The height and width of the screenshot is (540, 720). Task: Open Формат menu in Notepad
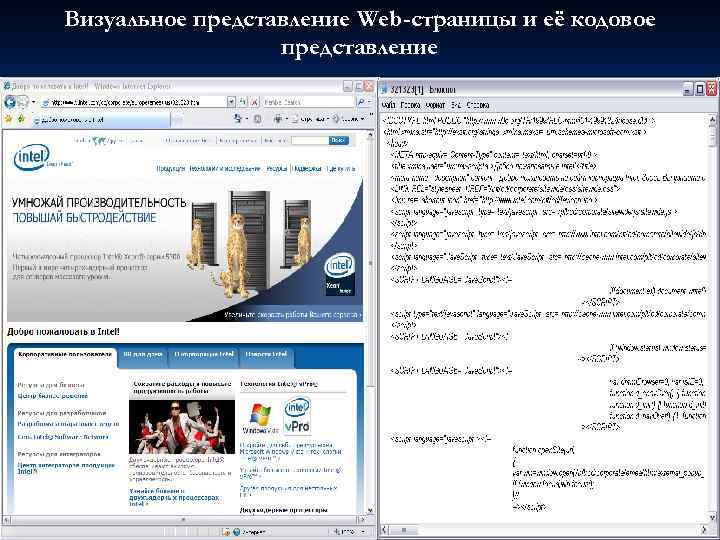coord(435,105)
